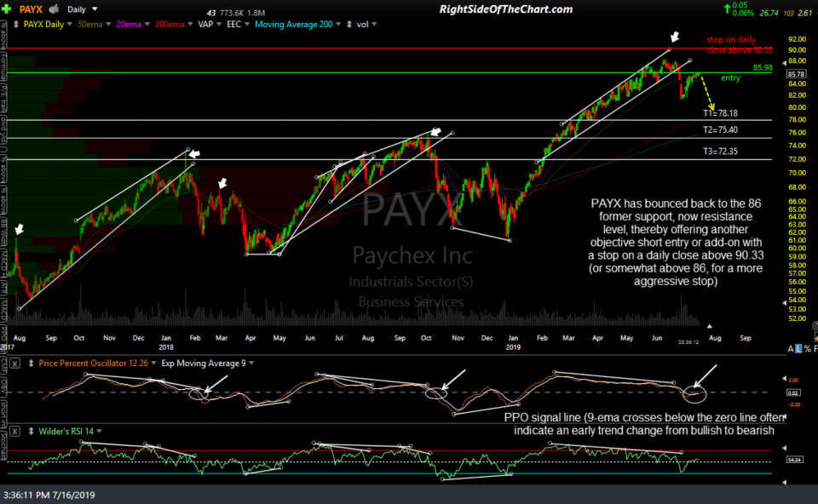Toggle log scale with the L button

click(798, 346)
